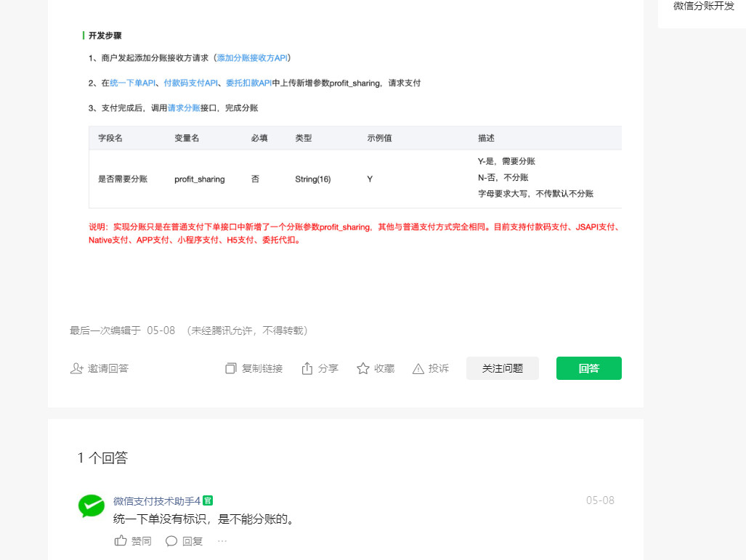Image resolution: width=746 pixels, height=560 pixels.
Task: Click the warning triangle report icon
Action: click(418, 369)
